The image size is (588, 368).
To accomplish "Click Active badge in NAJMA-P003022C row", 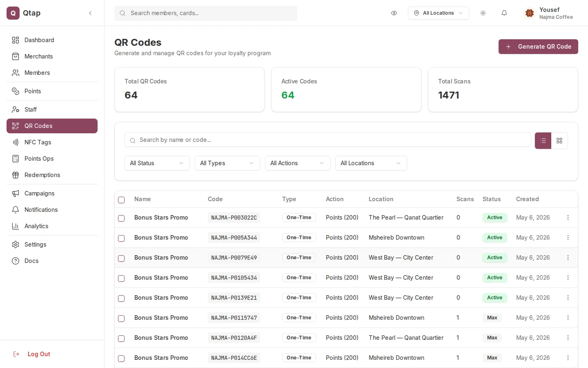I will (494, 218).
